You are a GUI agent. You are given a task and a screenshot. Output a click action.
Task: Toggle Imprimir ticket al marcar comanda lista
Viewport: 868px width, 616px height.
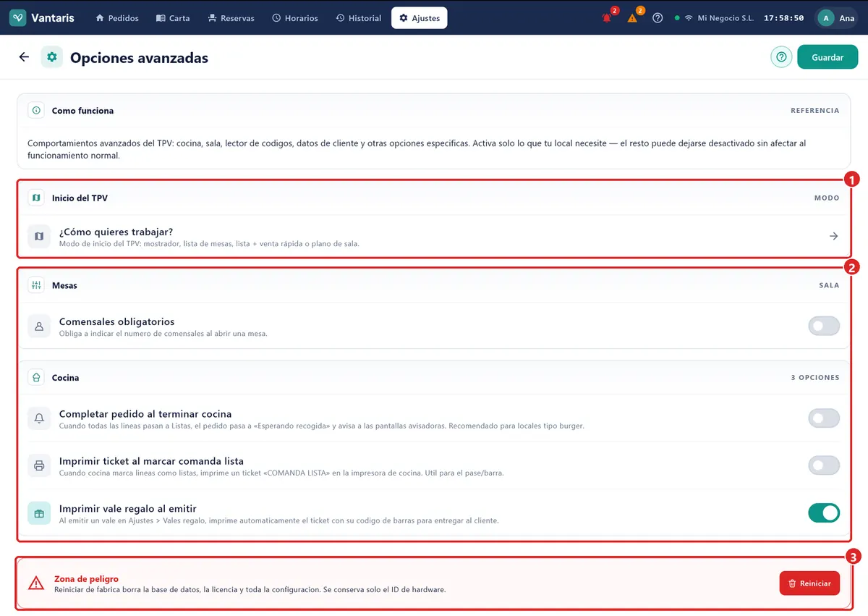coord(824,465)
